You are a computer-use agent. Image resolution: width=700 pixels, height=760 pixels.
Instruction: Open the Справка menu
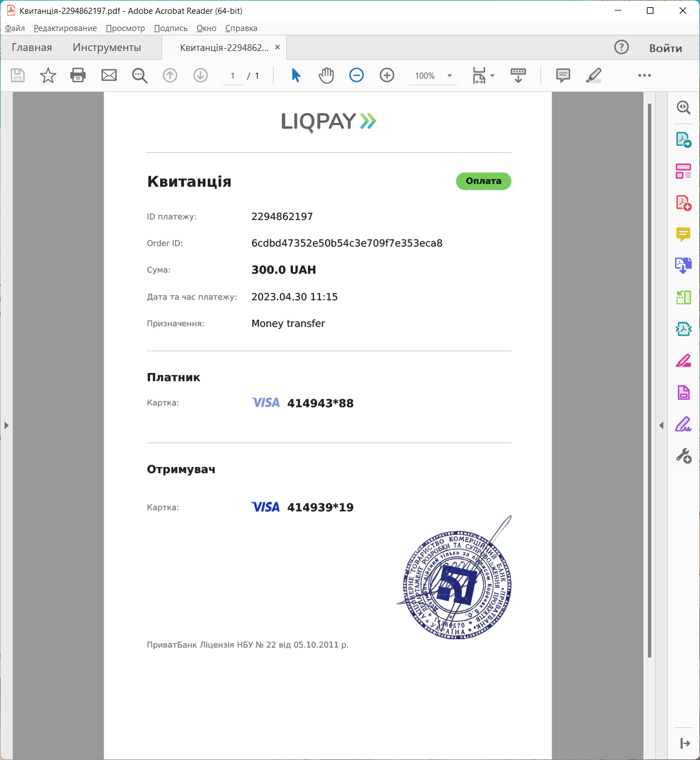click(x=241, y=28)
